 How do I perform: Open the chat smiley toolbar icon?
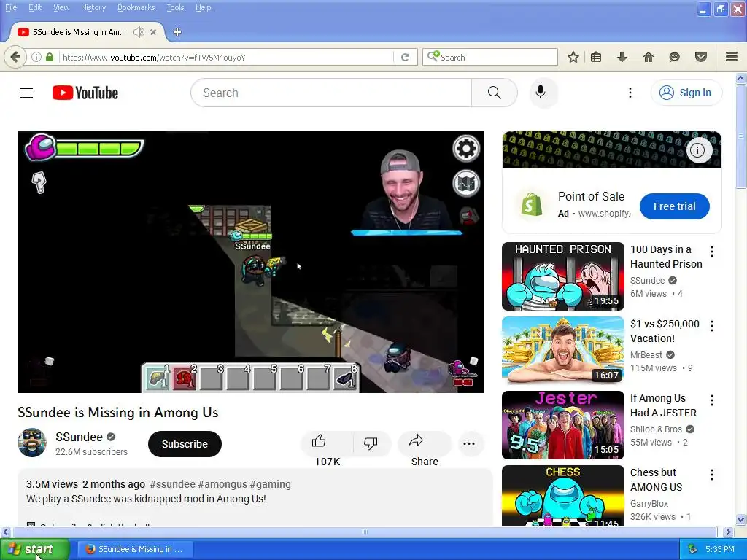(674, 57)
